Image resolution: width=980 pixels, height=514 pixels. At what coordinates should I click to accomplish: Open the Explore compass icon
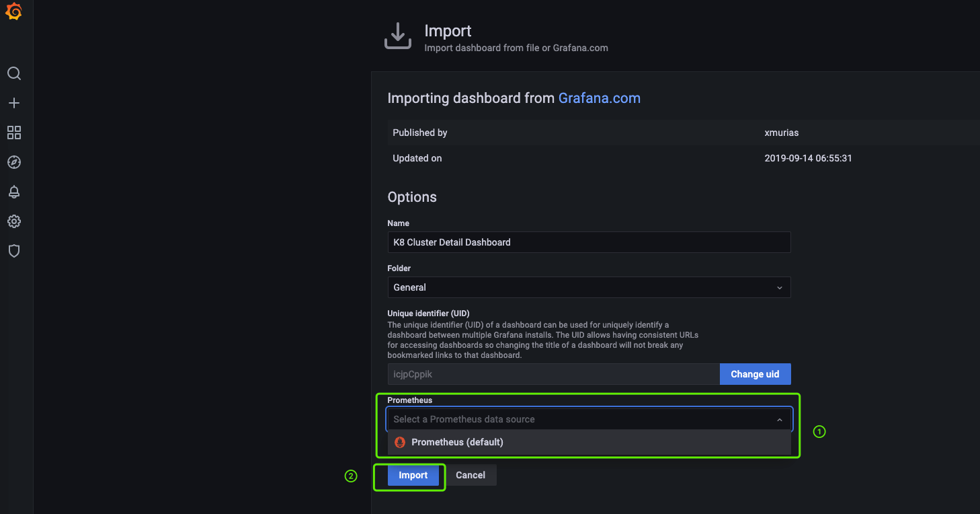(x=14, y=162)
